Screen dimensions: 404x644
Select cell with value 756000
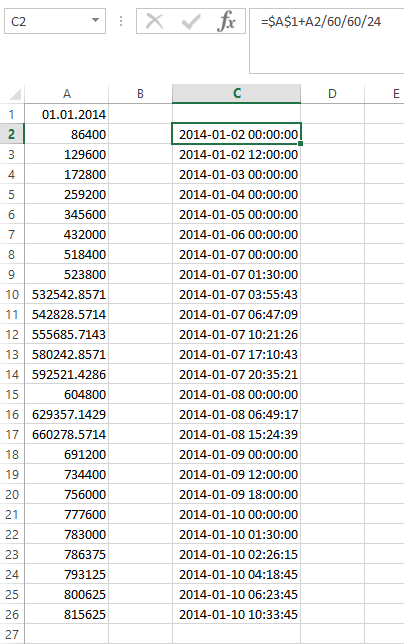click(x=67, y=494)
